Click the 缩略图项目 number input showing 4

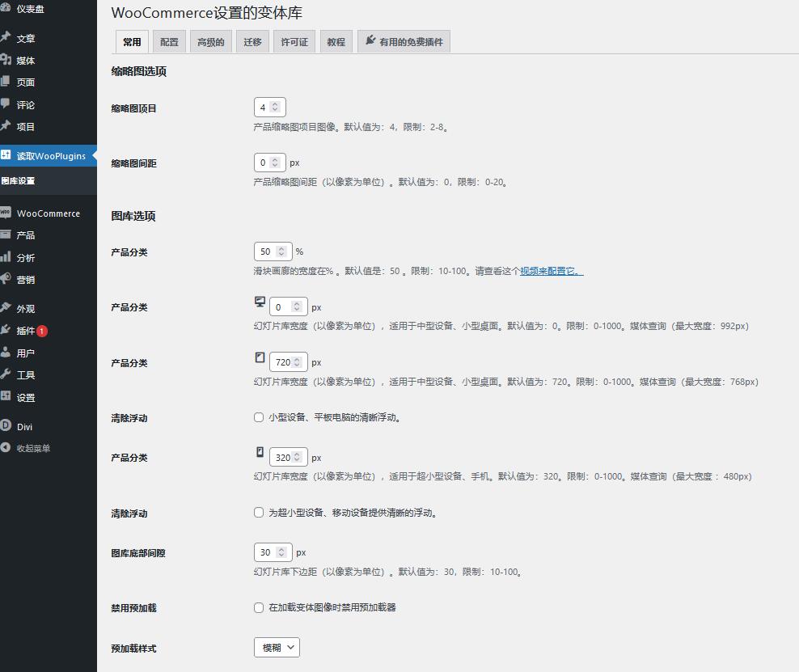[x=270, y=107]
